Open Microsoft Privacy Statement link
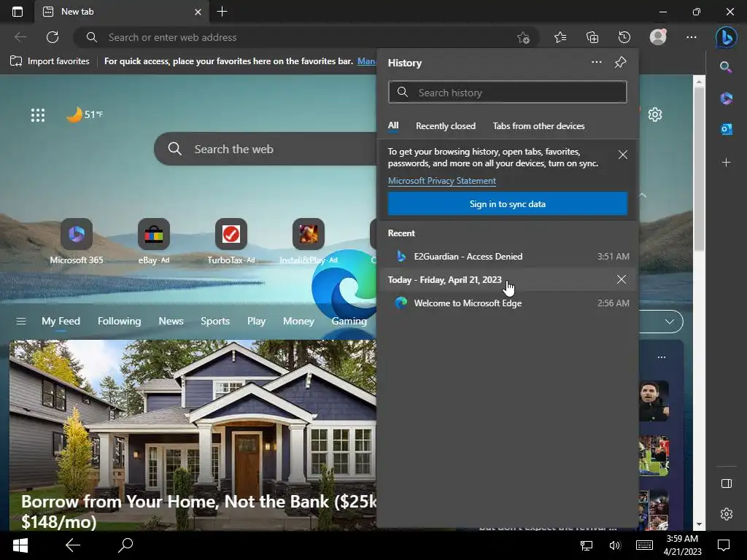Screen dimensions: 747x560 441,181
